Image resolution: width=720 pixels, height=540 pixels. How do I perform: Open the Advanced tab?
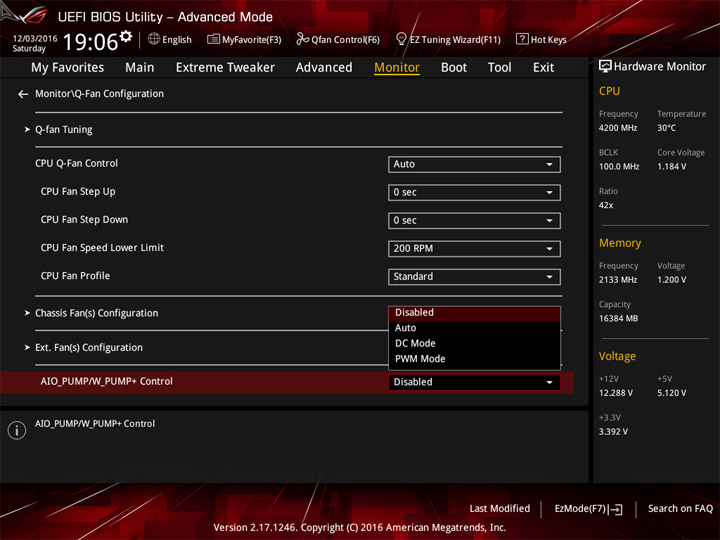[324, 68]
